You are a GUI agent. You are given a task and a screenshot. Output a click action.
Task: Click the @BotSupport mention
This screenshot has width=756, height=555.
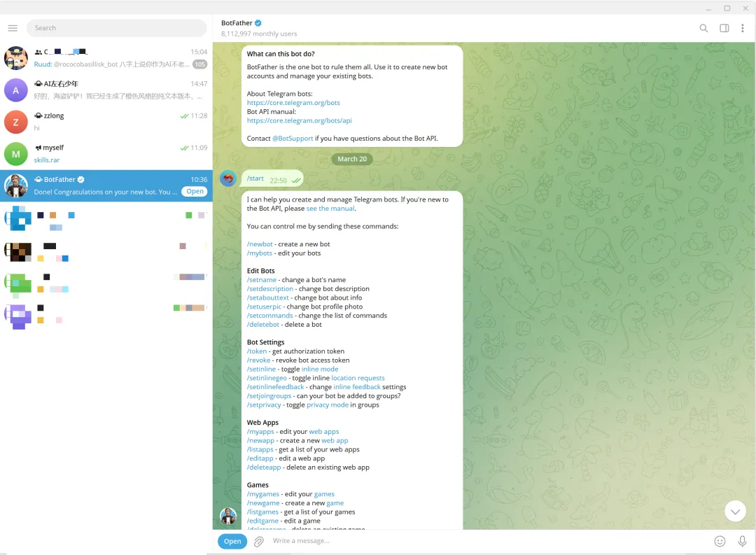(x=293, y=139)
